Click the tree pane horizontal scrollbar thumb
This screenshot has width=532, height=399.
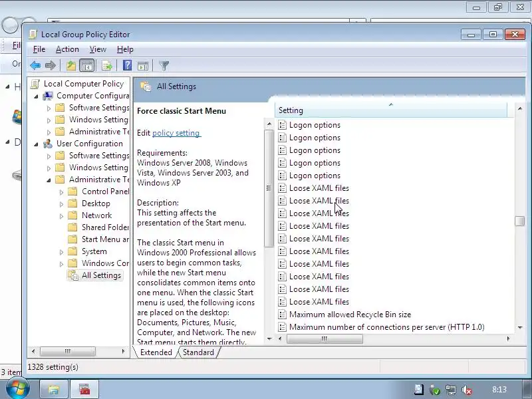68,351
